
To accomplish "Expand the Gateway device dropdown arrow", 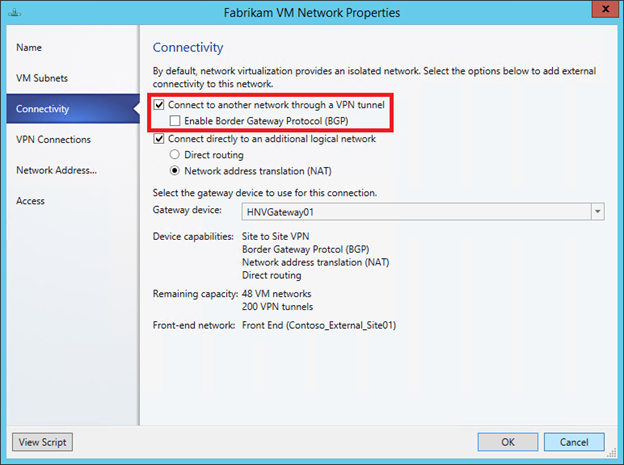I will point(597,211).
